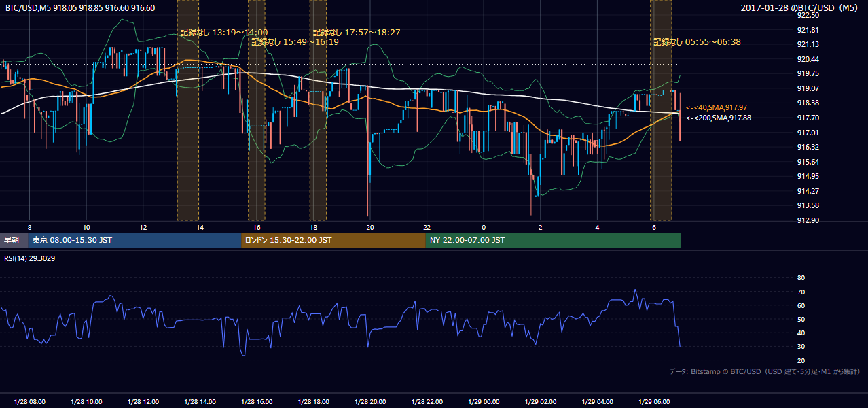This screenshot has width=868, height=408.
Task: Click the データ: Bitstamp の BTC/USD source note
Action: (765, 372)
